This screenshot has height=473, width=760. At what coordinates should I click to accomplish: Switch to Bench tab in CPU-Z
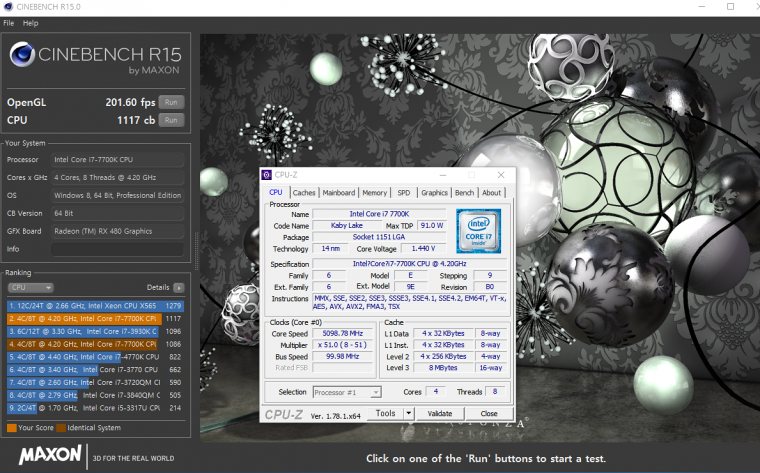pyautogui.click(x=464, y=193)
